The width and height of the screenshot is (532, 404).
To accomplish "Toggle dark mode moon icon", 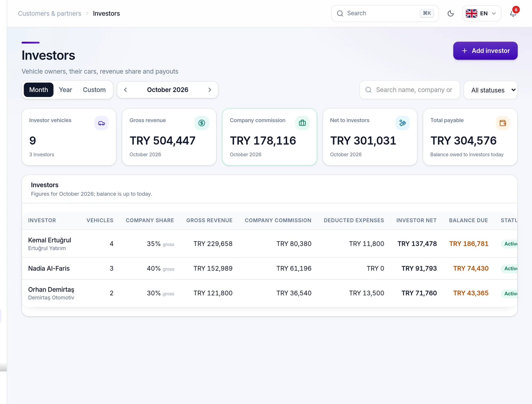I will coord(451,14).
